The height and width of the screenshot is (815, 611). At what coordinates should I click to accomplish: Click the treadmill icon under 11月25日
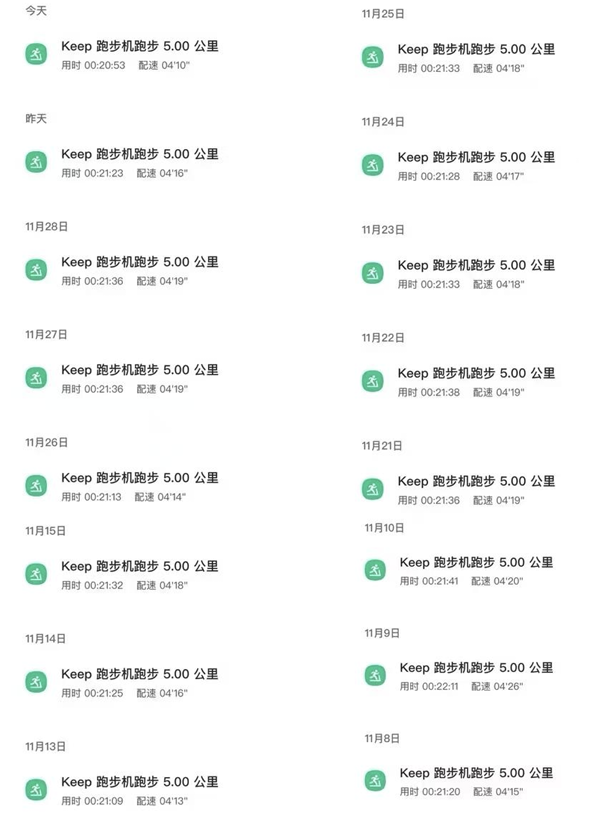(x=373, y=57)
